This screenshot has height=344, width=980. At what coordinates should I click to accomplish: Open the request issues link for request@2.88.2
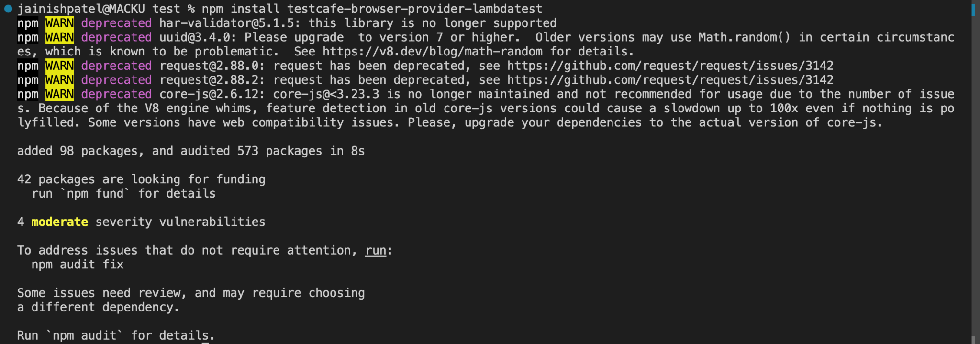(x=670, y=80)
